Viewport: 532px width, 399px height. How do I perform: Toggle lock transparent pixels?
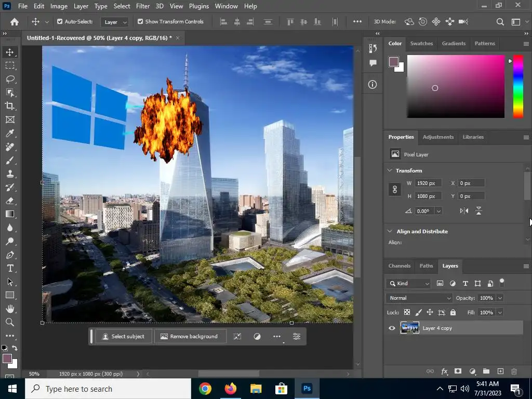pos(407,312)
